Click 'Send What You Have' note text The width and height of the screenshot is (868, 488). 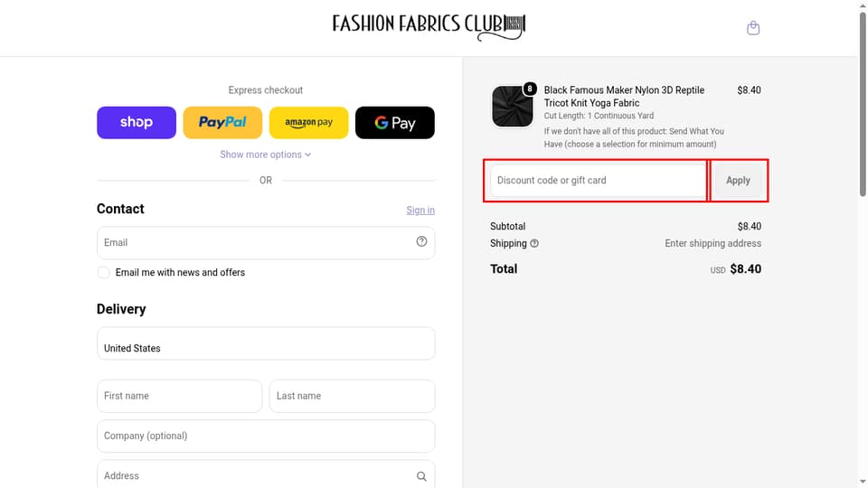[x=633, y=137]
